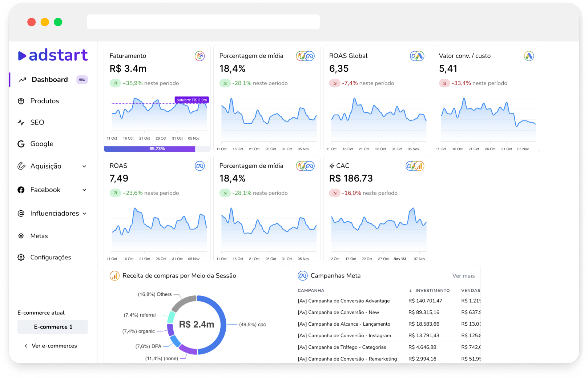Click the adstart logo
This screenshot has height=378, width=588.
coord(53,55)
